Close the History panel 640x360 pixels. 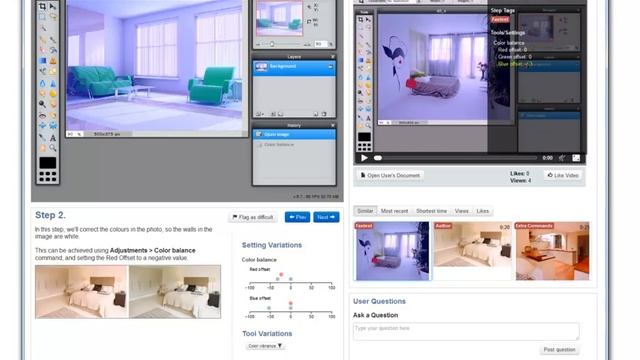(x=333, y=125)
